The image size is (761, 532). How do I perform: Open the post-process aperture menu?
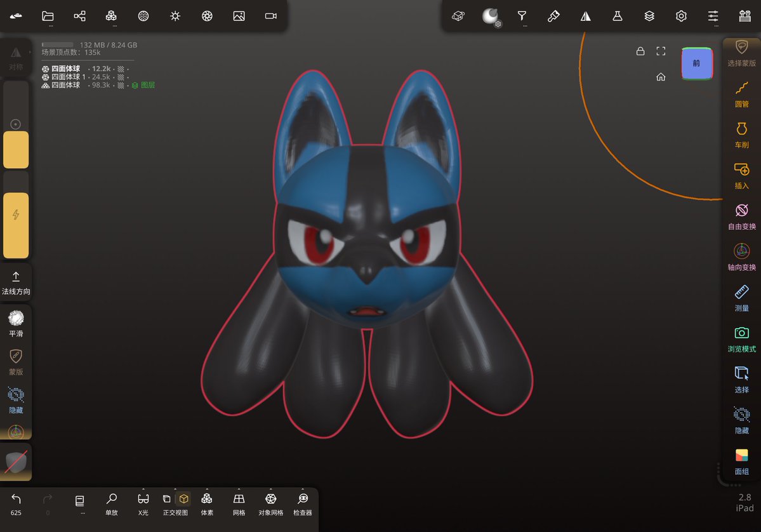pos(208,16)
